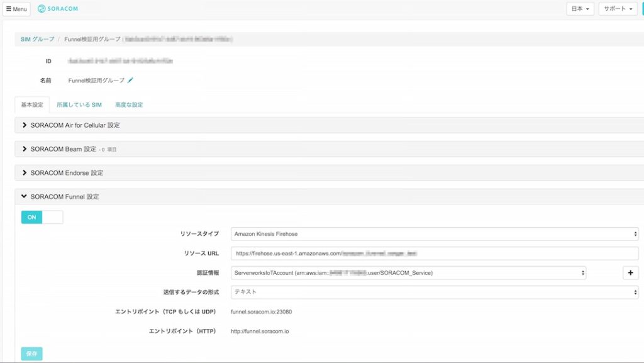Click the ID field label
The height and width of the screenshot is (363, 644).
coord(48,61)
